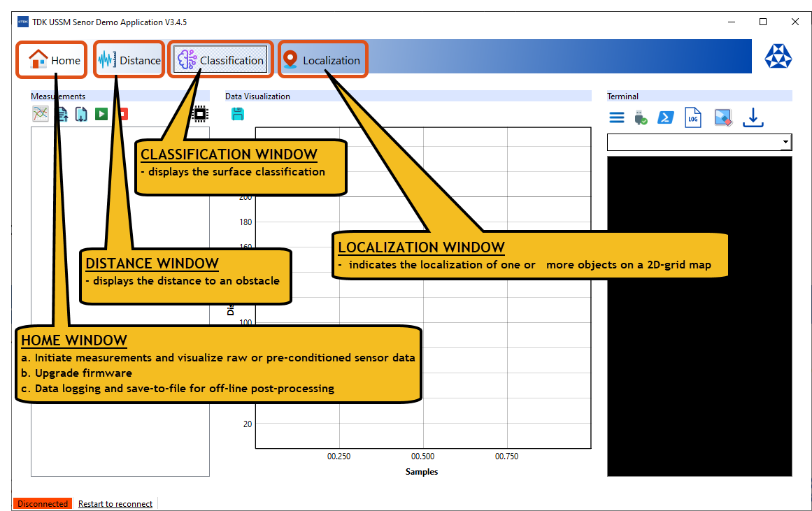Viewport: 812px width, 511px height.
Task: Open the Terminal hamburger menu icon
Action: pyautogui.click(x=617, y=118)
